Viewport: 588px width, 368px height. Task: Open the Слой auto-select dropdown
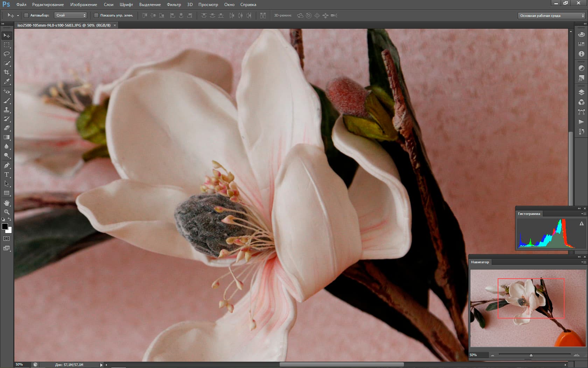pyautogui.click(x=71, y=15)
